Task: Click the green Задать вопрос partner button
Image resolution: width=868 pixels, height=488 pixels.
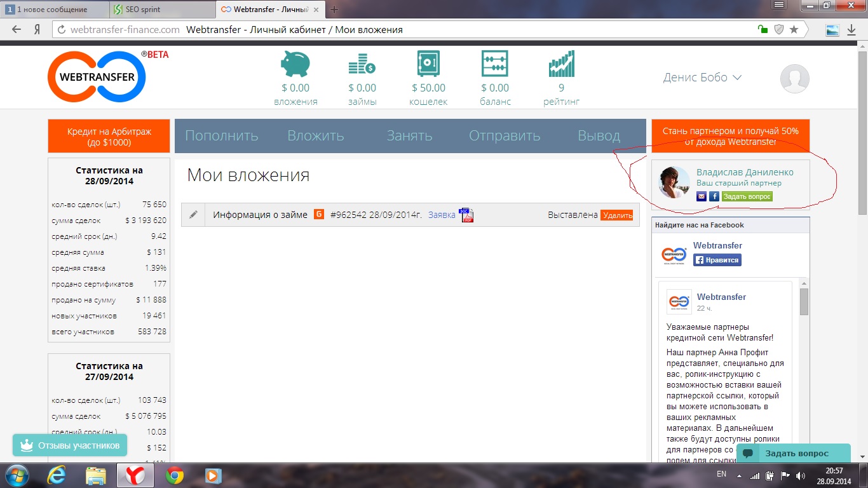Action: coord(747,196)
